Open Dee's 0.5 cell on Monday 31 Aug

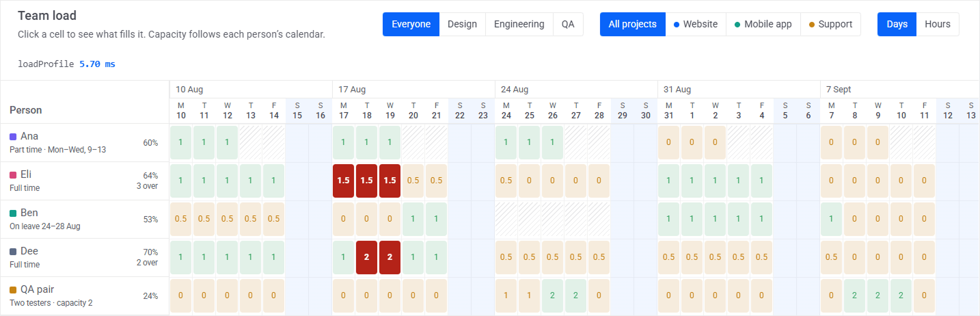click(x=669, y=257)
